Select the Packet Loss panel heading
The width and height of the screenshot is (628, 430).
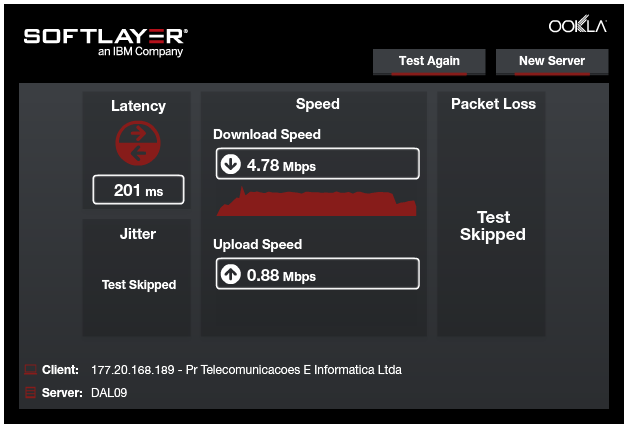pos(493,104)
